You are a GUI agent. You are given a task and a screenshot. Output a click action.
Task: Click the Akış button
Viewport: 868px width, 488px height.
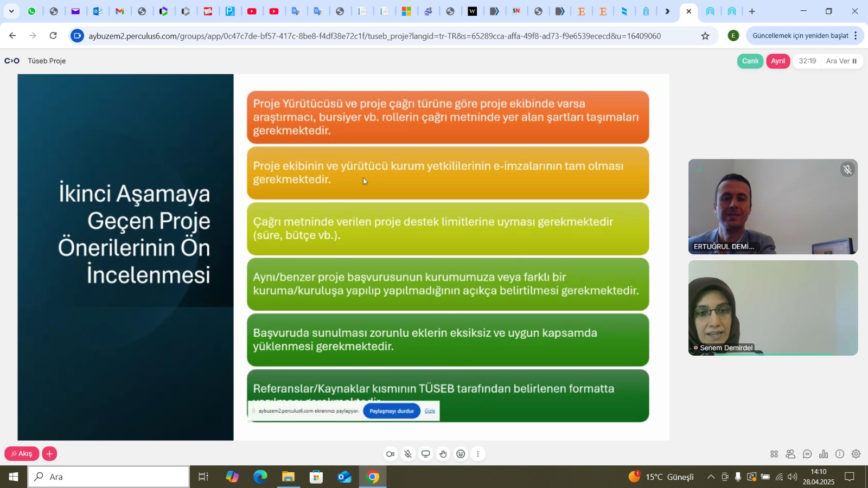click(22, 454)
